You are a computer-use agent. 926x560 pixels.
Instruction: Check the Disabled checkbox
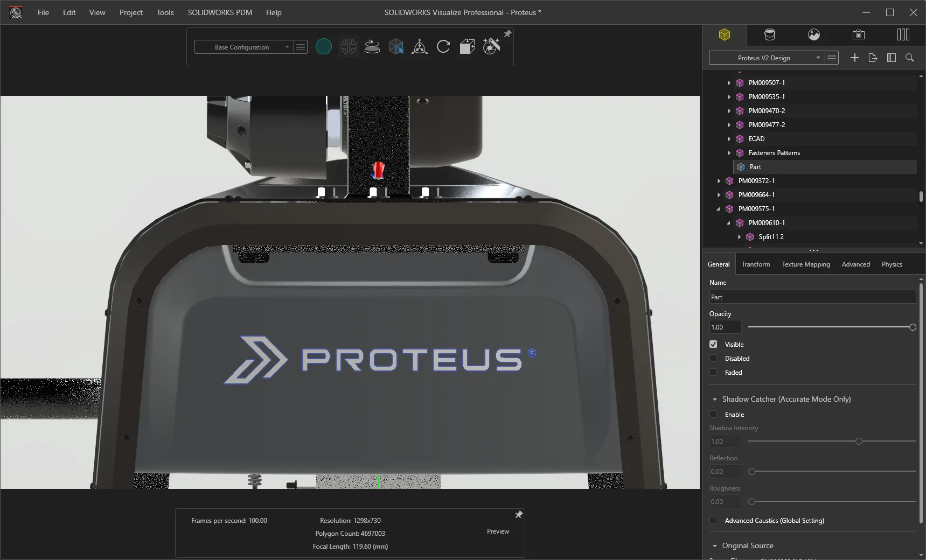point(713,358)
